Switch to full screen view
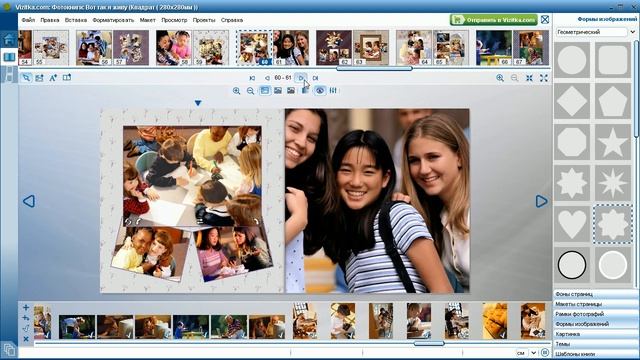 click(544, 78)
